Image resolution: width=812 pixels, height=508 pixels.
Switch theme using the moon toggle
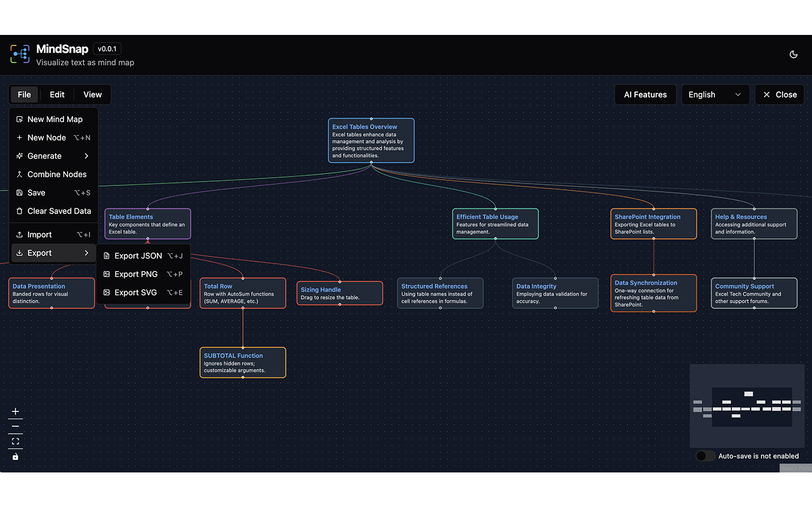tap(794, 54)
